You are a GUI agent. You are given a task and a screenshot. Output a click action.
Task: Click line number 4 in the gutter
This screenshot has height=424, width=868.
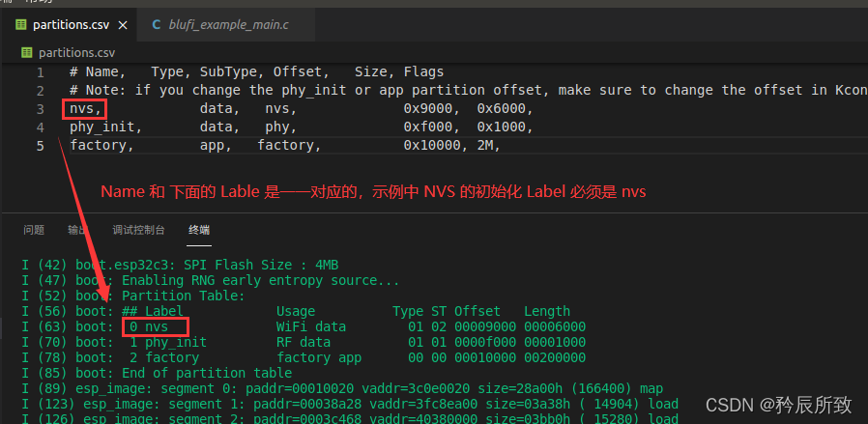coord(41,127)
